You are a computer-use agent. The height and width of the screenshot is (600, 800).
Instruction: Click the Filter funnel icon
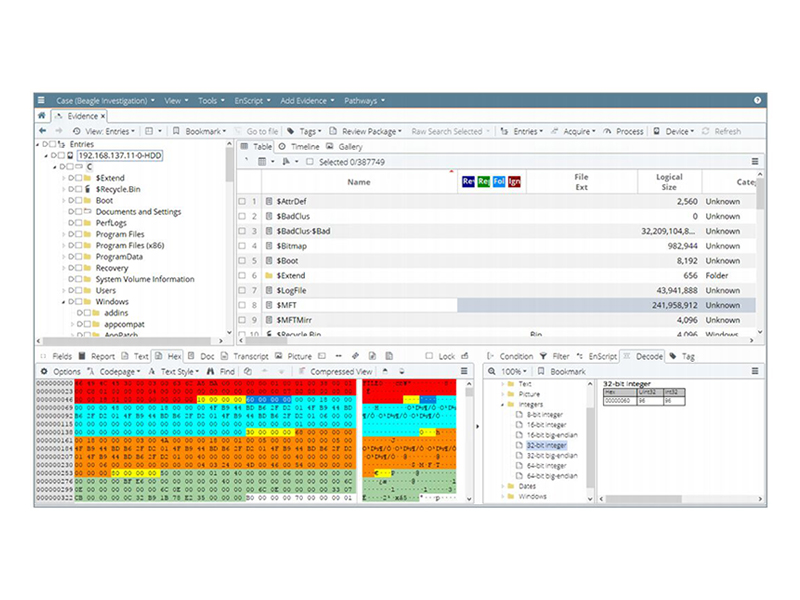pyautogui.click(x=543, y=356)
